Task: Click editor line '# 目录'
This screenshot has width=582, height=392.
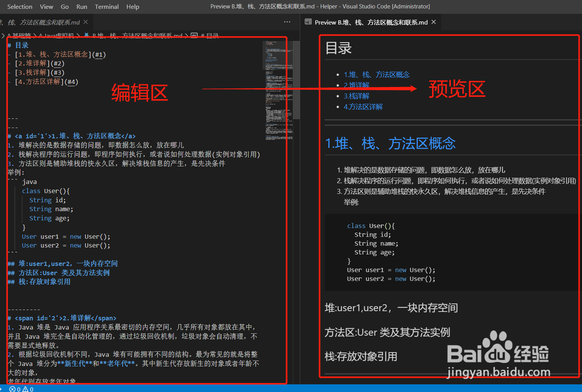Action: [18, 45]
